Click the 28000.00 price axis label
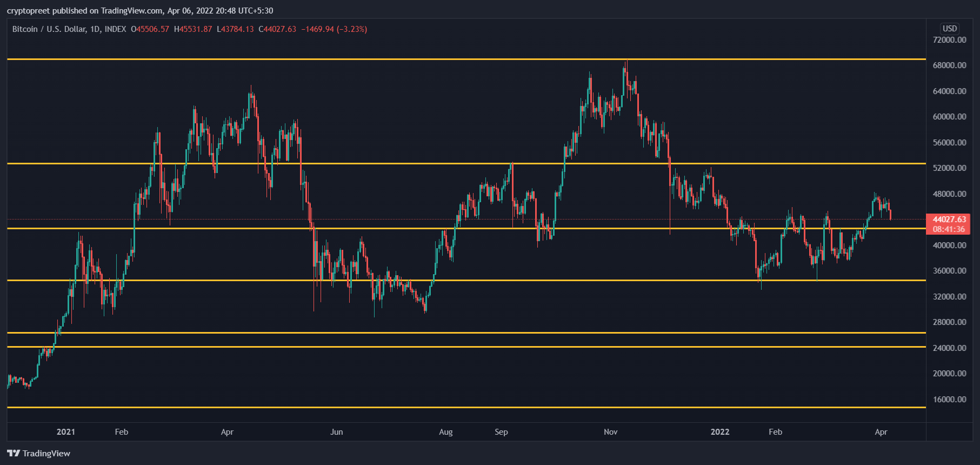 (949, 322)
